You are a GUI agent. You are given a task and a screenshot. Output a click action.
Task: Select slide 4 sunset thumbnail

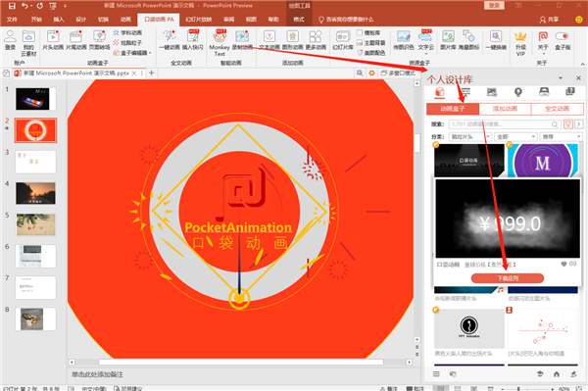(x=35, y=193)
